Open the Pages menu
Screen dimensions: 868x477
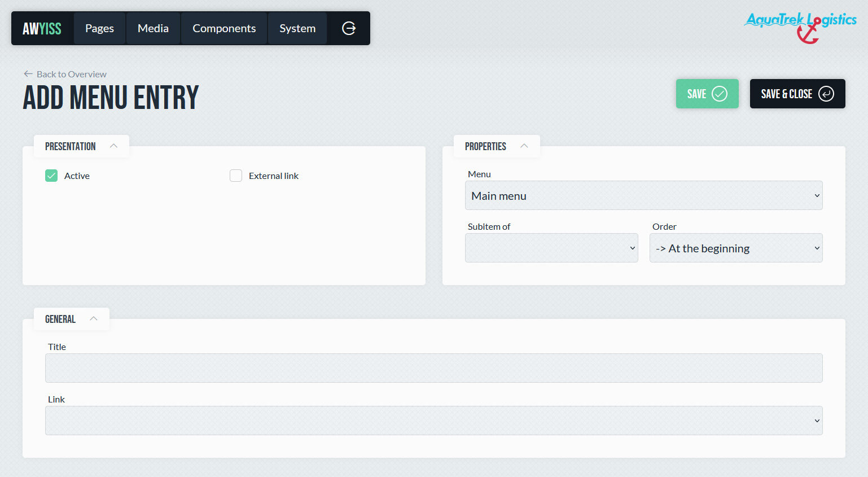(x=99, y=28)
